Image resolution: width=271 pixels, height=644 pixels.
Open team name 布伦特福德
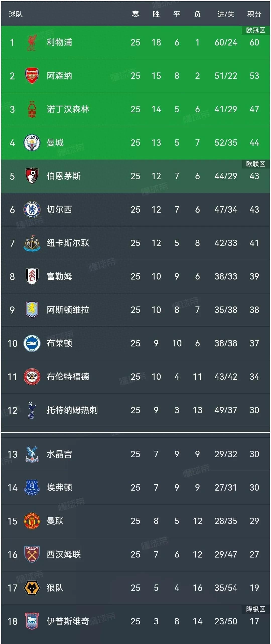tap(68, 377)
